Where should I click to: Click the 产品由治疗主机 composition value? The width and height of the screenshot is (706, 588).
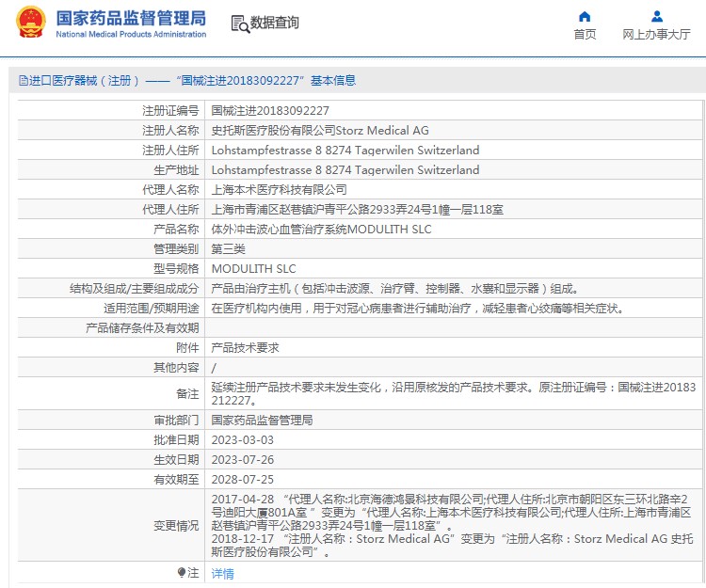point(394,289)
